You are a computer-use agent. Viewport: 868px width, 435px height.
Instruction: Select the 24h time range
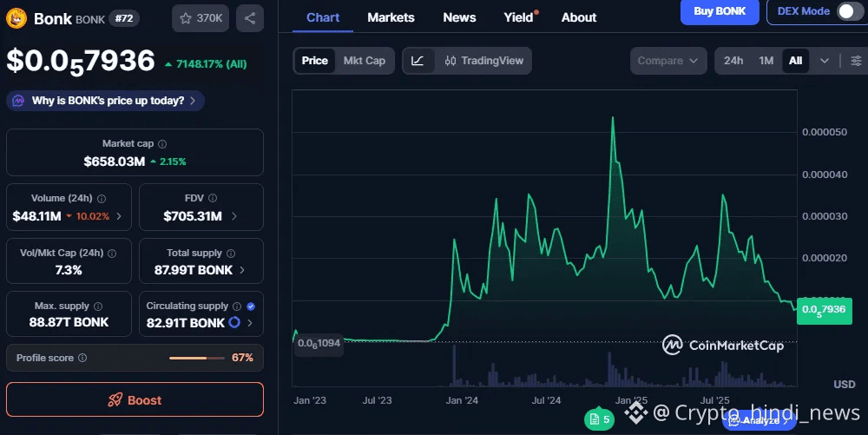733,61
